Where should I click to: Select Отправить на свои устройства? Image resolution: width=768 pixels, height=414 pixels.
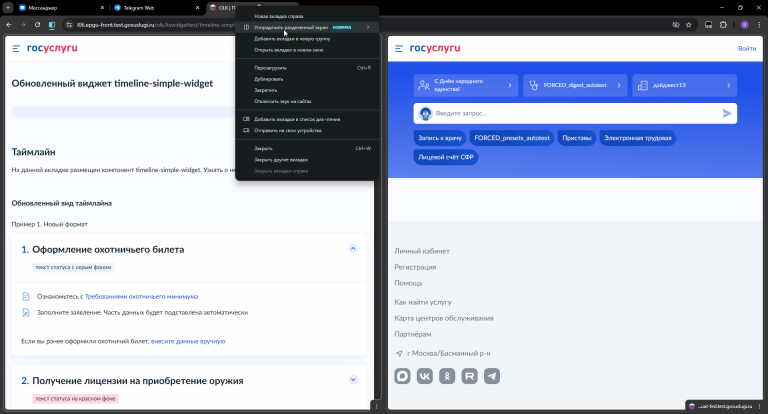pyautogui.click(x=307, y=130)
